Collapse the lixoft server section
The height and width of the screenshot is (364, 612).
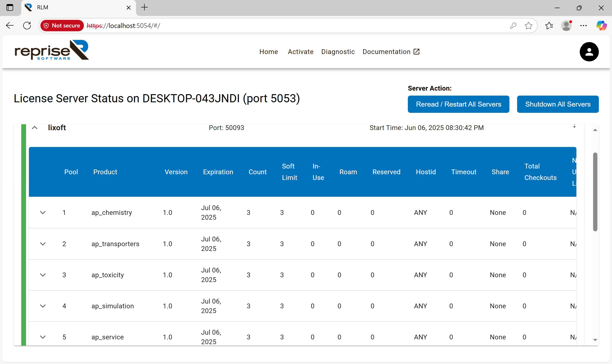coord(35,128)
